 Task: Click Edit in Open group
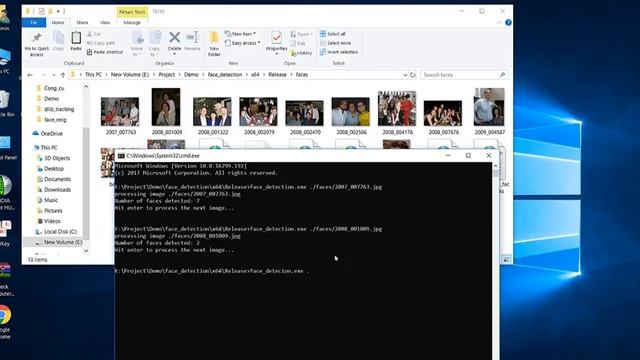coord(298,43)
